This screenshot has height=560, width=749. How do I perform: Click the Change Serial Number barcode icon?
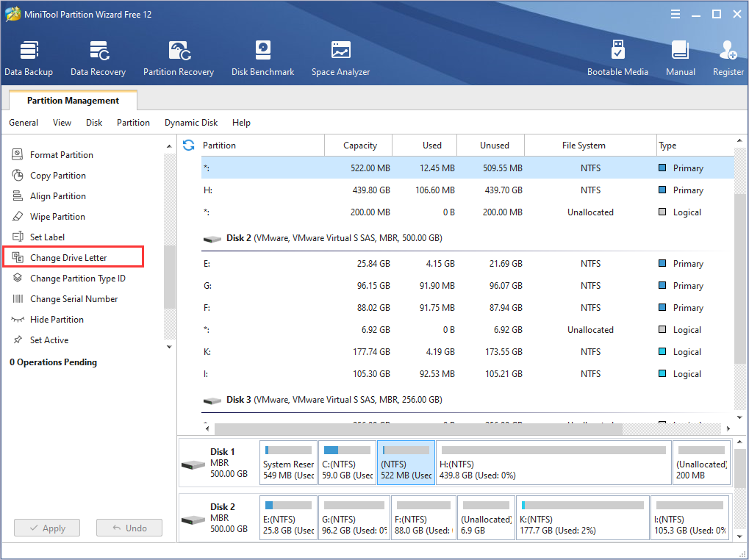18,298
